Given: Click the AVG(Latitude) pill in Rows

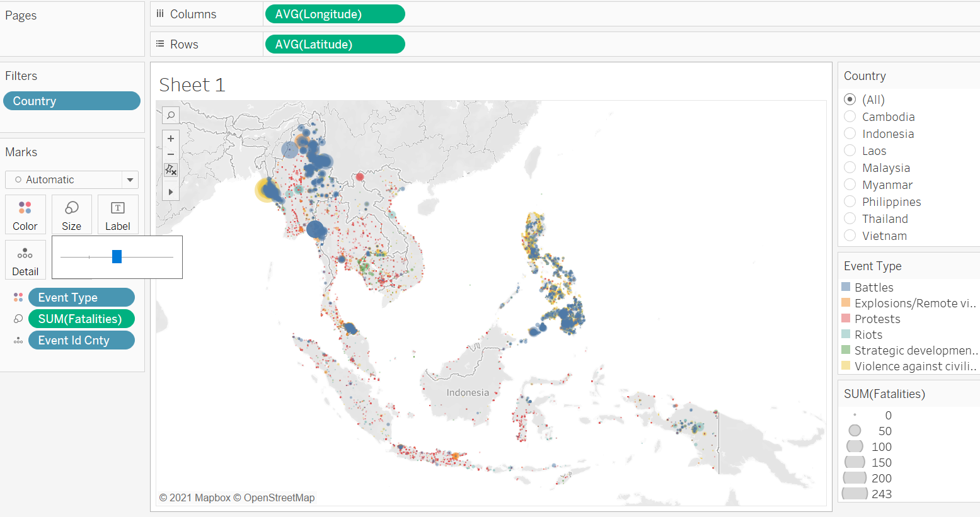Looking at the screenshot, I should pos(335,44).
